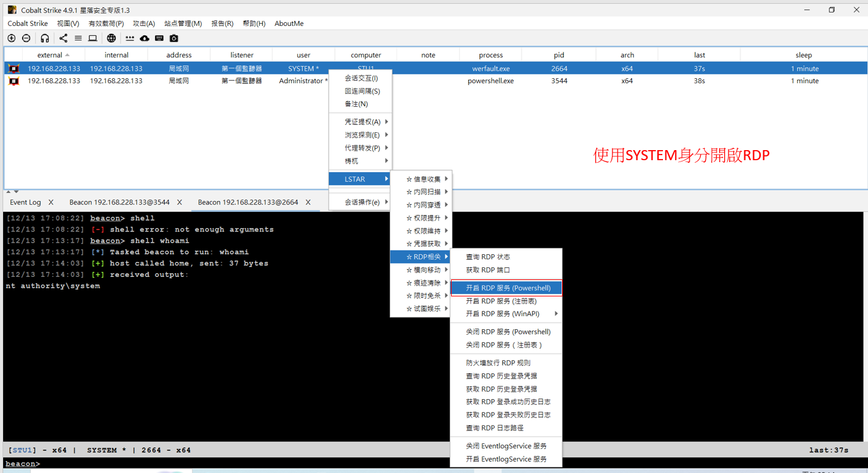The width and height of the screenshot is (868, 473).
Task: Select 开启 RDP 服务 (Powershell)
Action: click(x=506, y=288)
